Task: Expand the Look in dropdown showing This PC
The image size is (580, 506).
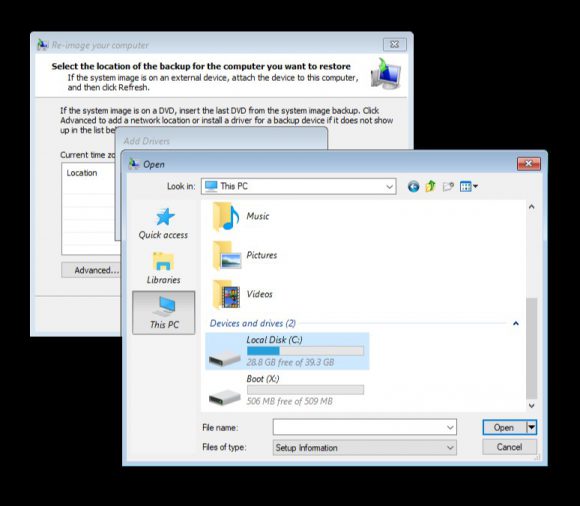Action: [x=389, y=186]
